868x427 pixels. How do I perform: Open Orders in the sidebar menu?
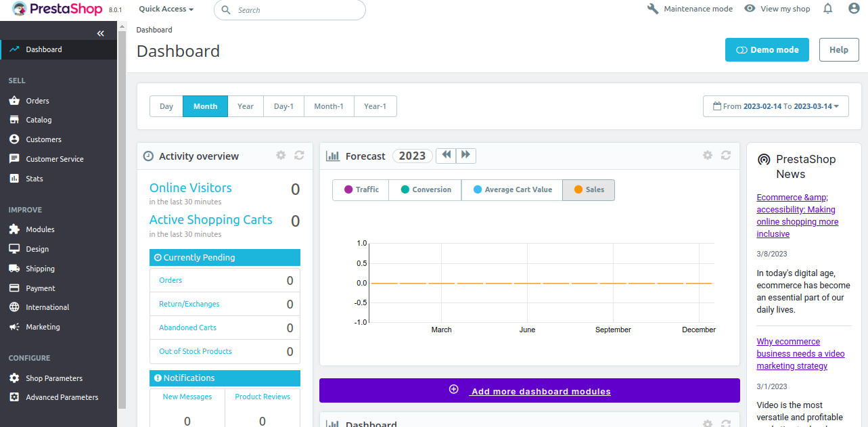[x=37, y=101]
